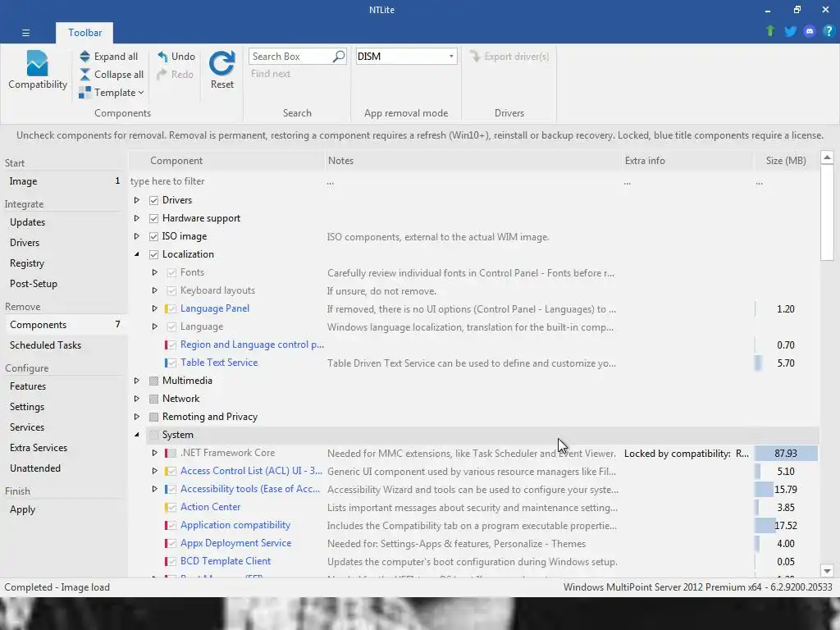Click the Undo arrow

click(x=162, y=57)
